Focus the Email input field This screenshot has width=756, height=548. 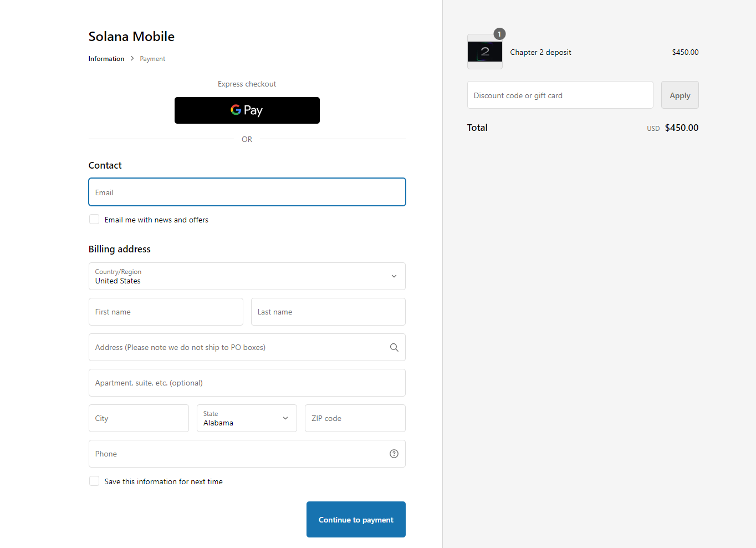point(247,192)
